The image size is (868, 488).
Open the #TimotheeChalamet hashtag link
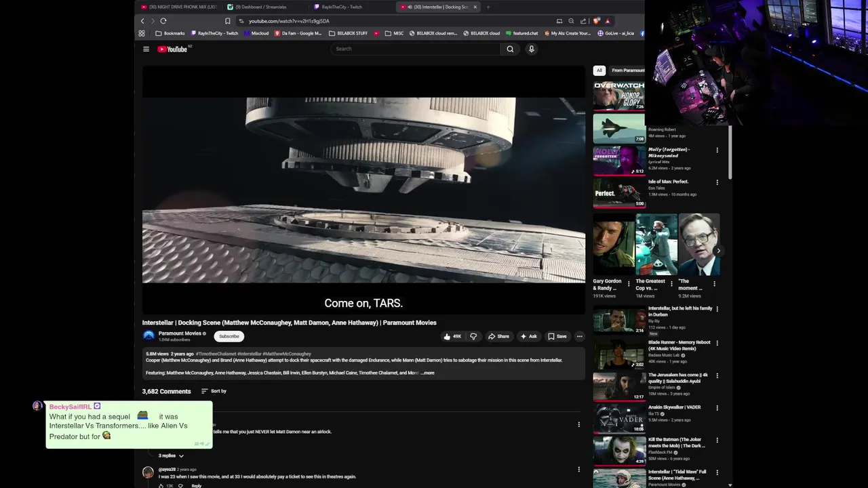tap(216, 354)
